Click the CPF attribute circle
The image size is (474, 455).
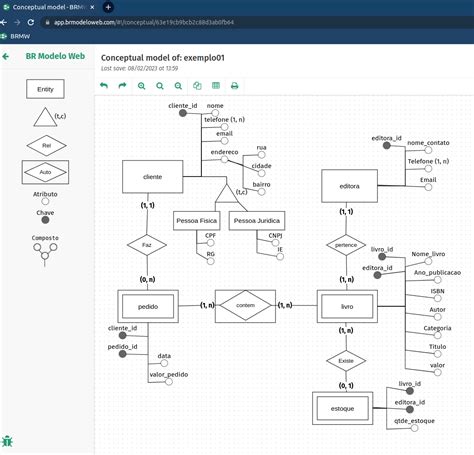[210, 243]
